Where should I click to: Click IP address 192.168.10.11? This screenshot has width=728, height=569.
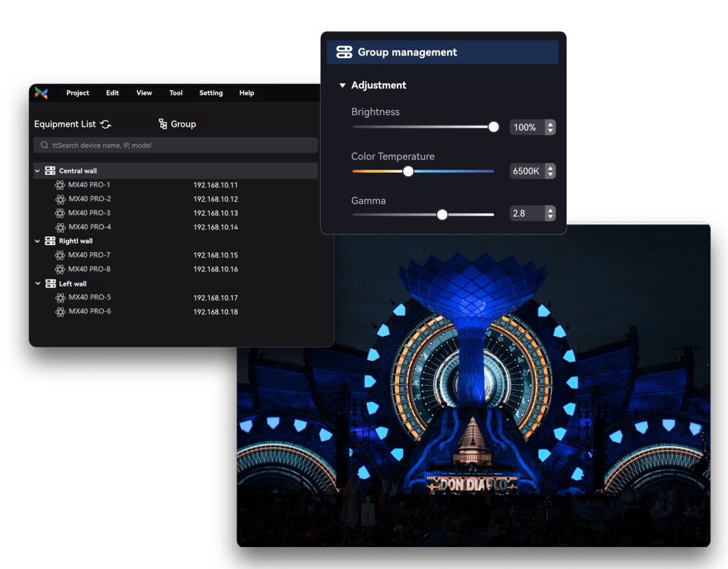[x=215, y=185]
